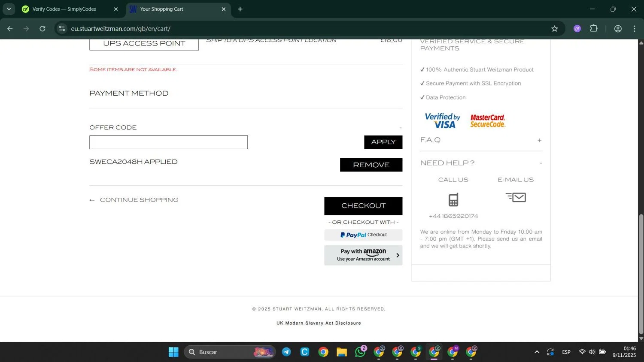Screen dimensions: 644x362
Task: Open the volume control in tray
Action: tap(592, 352)
